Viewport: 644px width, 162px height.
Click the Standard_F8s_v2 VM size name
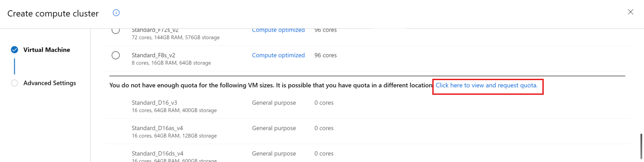pos(153,55)
